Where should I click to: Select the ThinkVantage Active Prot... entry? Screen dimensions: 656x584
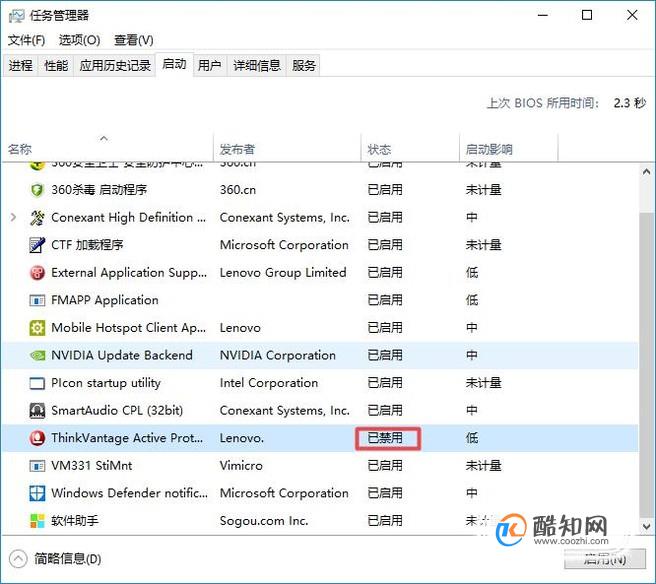[127, 438]
